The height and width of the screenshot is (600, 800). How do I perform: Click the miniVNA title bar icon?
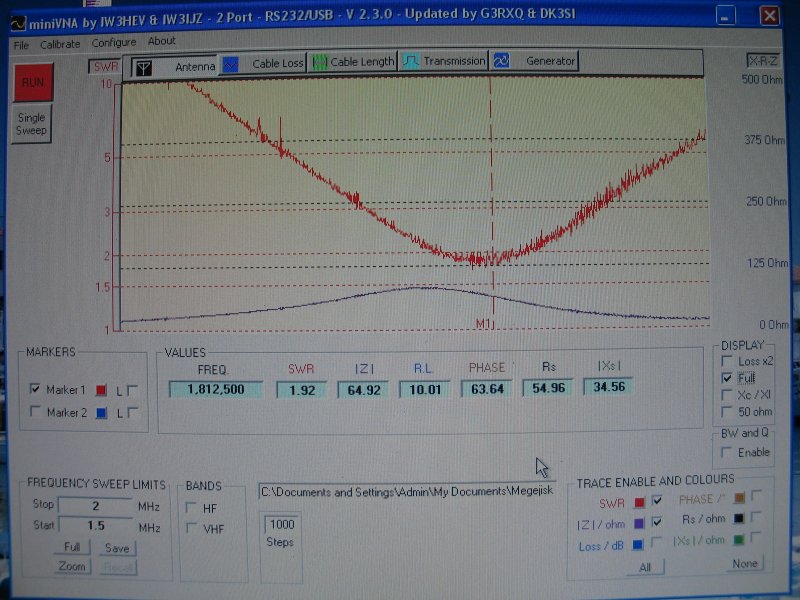pyautogui.click(x=18, y=23)
